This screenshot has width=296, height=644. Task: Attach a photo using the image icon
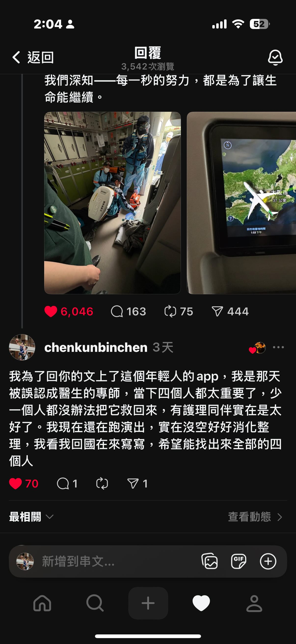click(210, 561)
